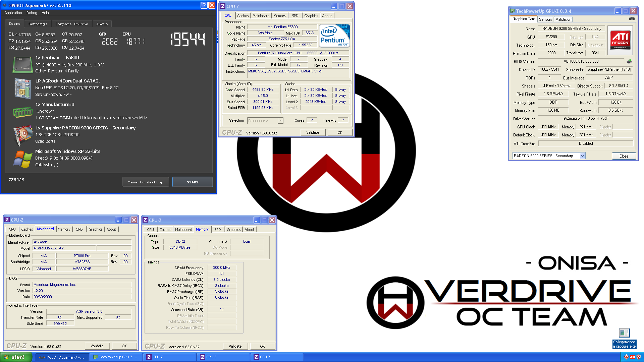Click the Core Voltage 1.552 V value
This screenshot has width=644, height=362.
tap(305, 45)
